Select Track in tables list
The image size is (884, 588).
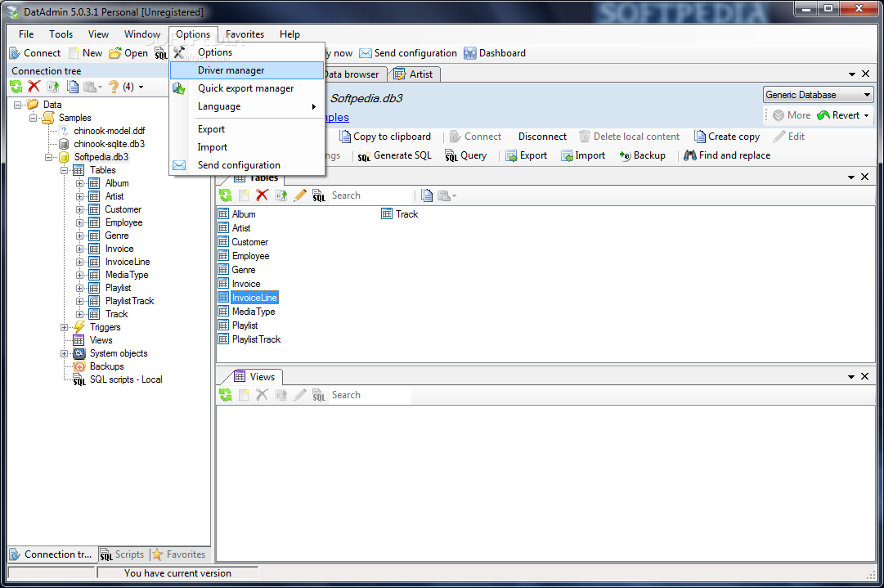click(400, 214)
